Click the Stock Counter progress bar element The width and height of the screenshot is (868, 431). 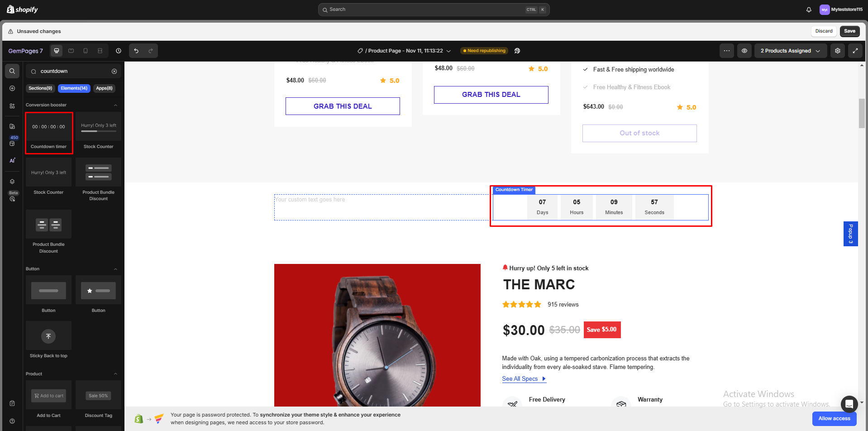98,130
